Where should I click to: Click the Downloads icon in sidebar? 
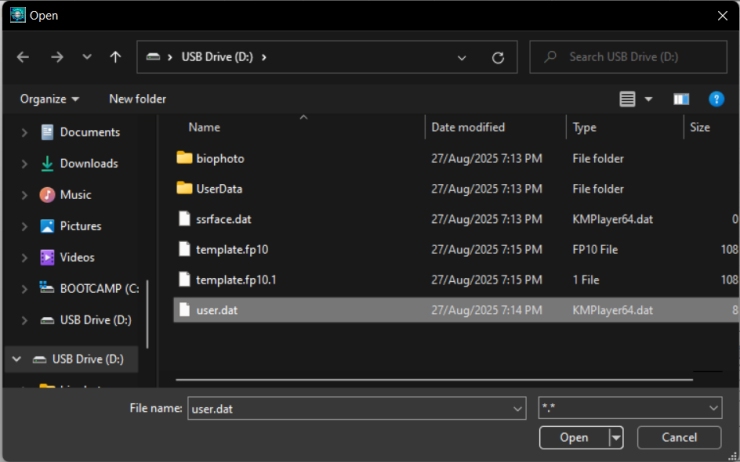click(47, 163)
